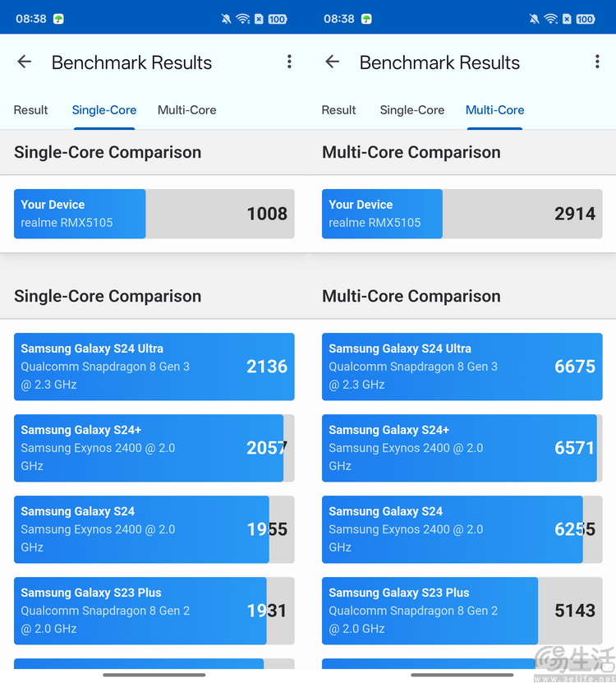
Task: Tap Wi-Fi status icon in left status bar
Action: pyautogui.click(x=242, y=19)
